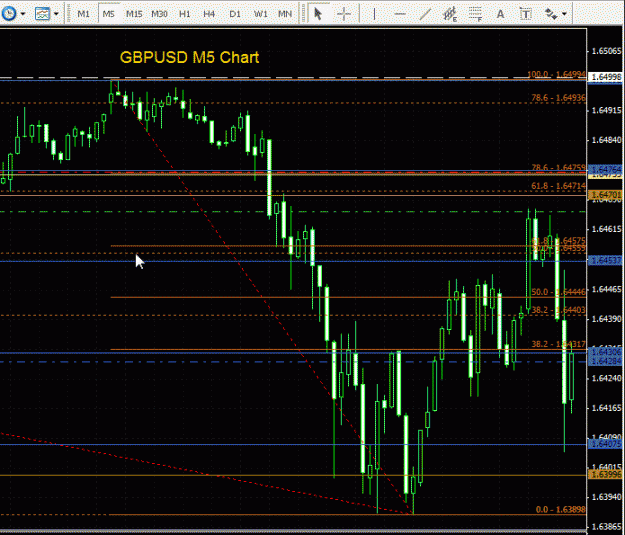This screenshot has width=625, height=535.
Task: Click the arrows objects icon
Action: click(x=551, y=14)
